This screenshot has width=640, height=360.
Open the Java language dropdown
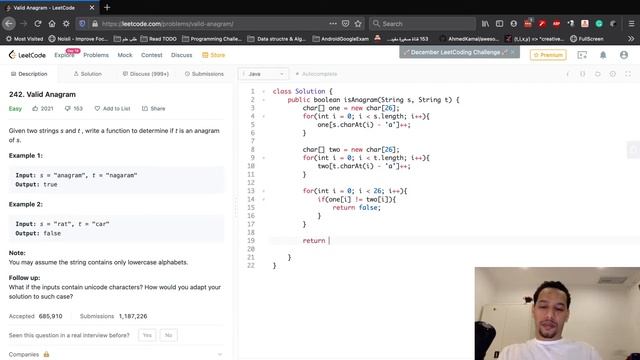coord(263,74)
